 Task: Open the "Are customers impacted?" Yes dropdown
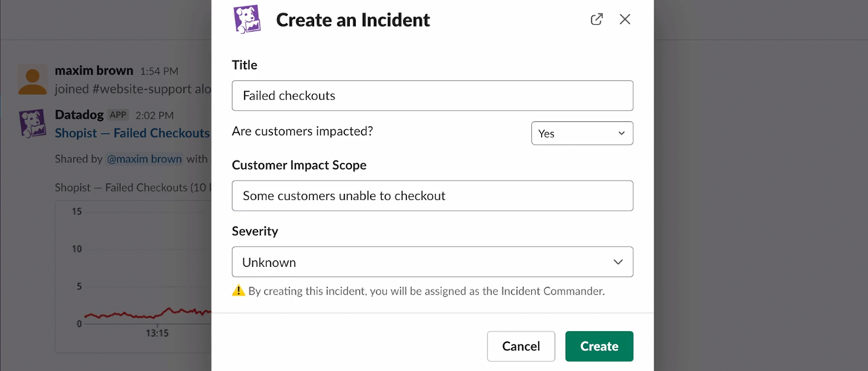point(582,134)
